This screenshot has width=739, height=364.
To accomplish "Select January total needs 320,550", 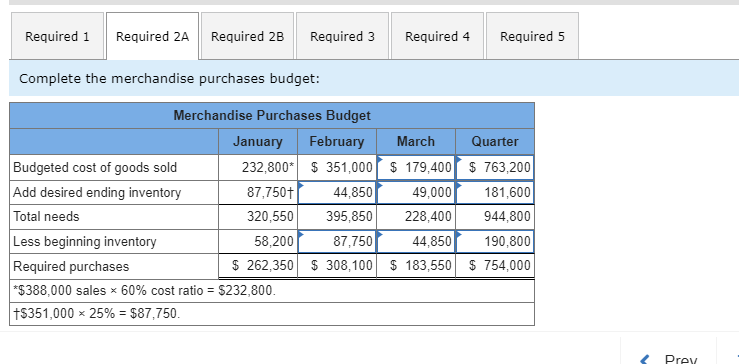I will pos(258,217).
